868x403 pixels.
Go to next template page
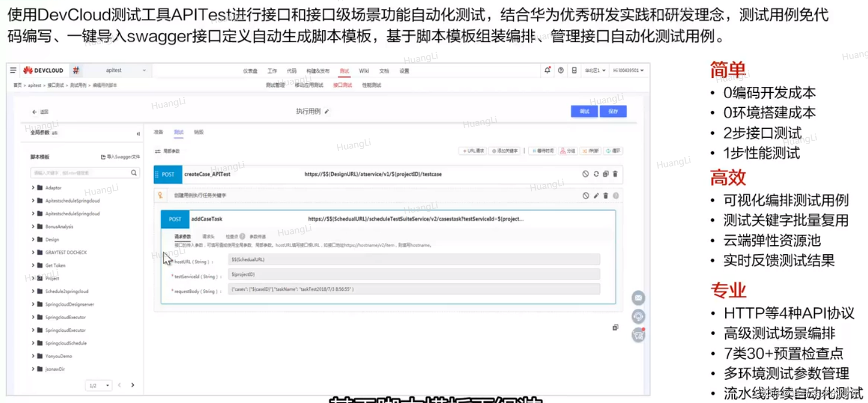pos(133,385)
